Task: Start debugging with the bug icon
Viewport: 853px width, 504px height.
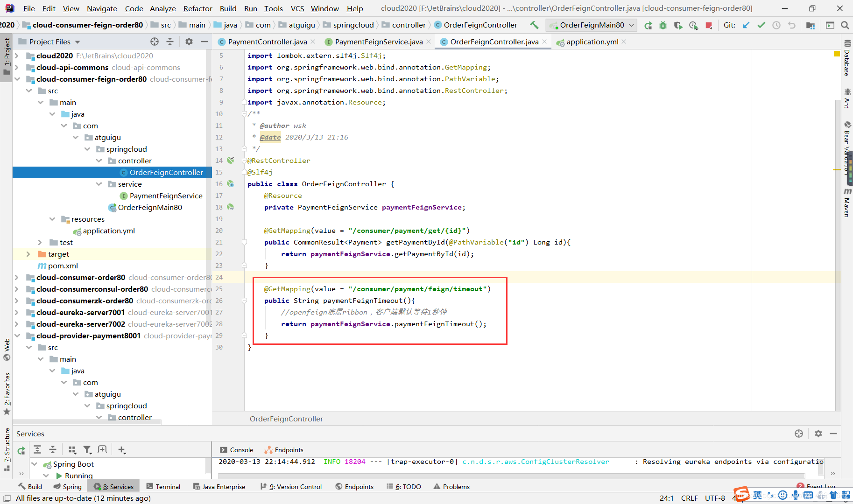Action: 663,25
